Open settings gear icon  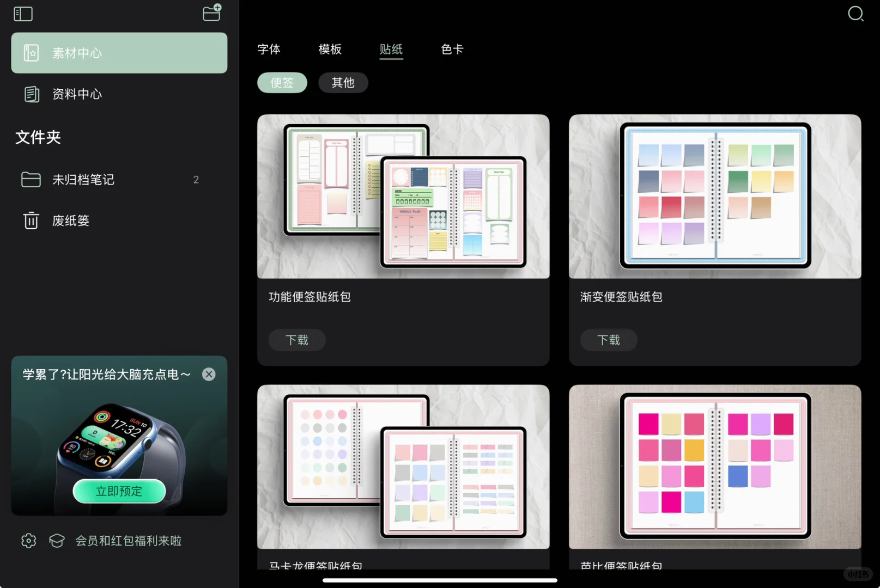click(x=29, y=541)
